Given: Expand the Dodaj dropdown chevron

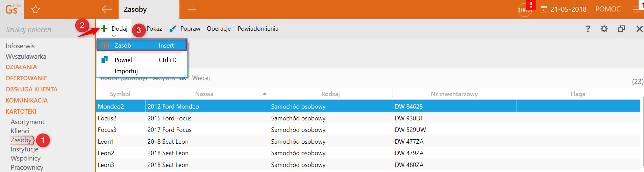Looking at the screenshot, I should 114,36.
